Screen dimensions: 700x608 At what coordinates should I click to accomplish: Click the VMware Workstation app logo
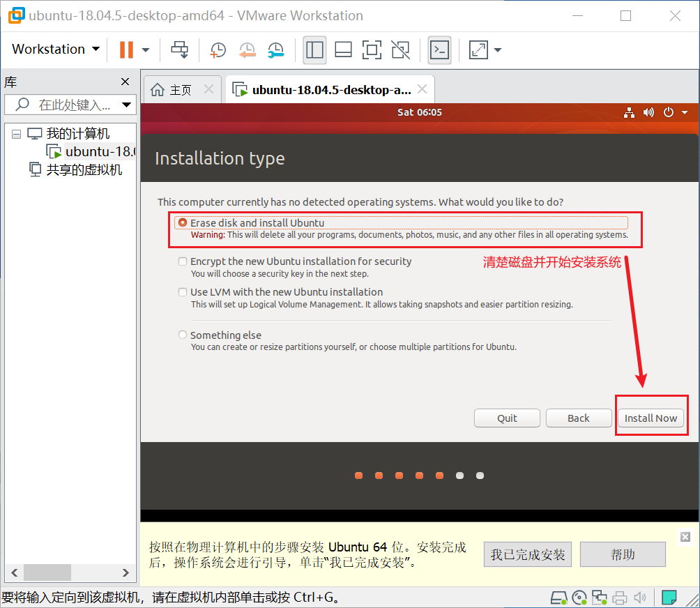[x=16, y=15]
